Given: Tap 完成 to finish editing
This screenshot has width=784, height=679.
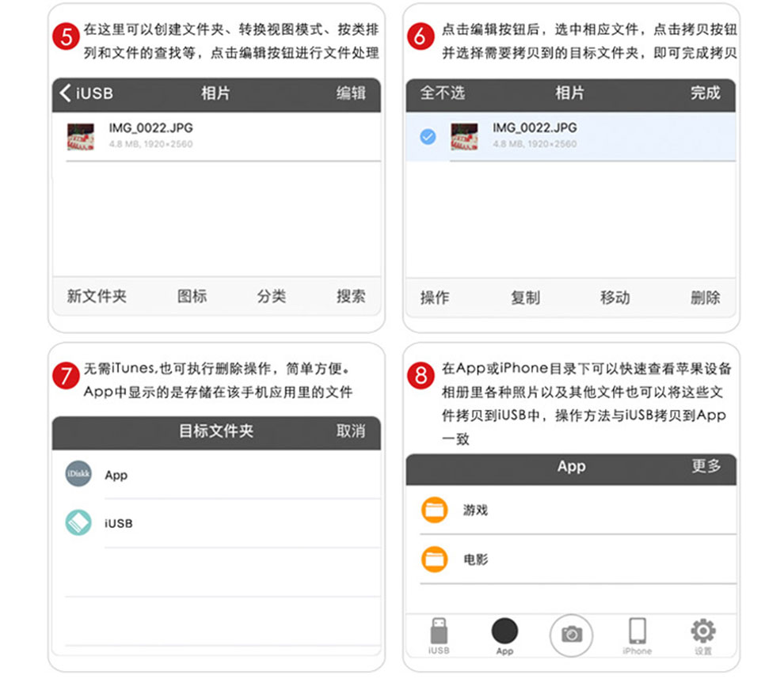Looking at the screenshot, I should coord(705,93).
